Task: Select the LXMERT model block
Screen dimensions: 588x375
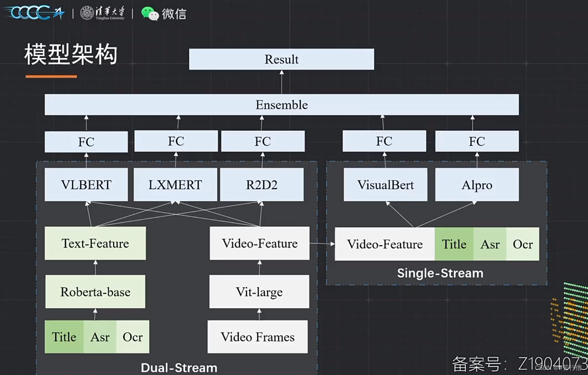Action: tap(175, 185)
